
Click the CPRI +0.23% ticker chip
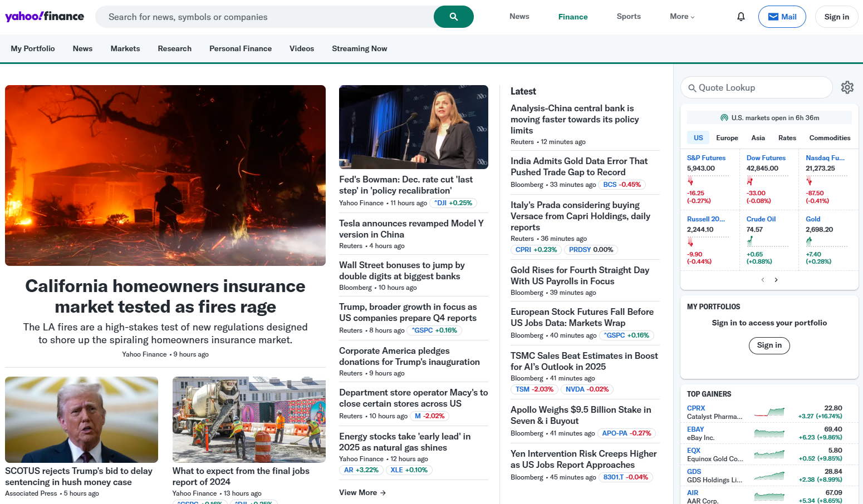point(536,250)
